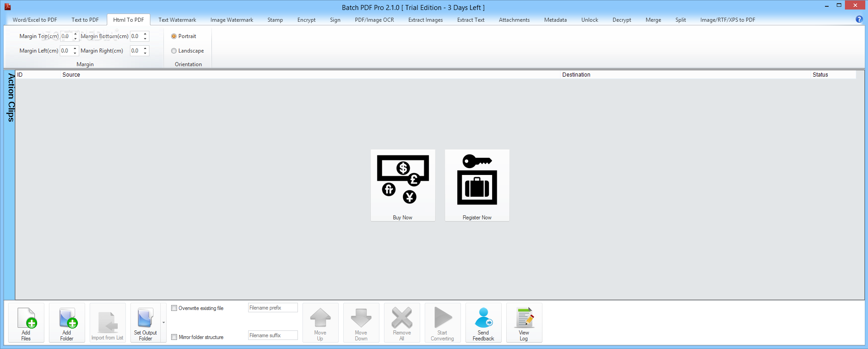868x349 pixels.
Task: Open the Encrypt tab
Action: click(x=307, y=20)
